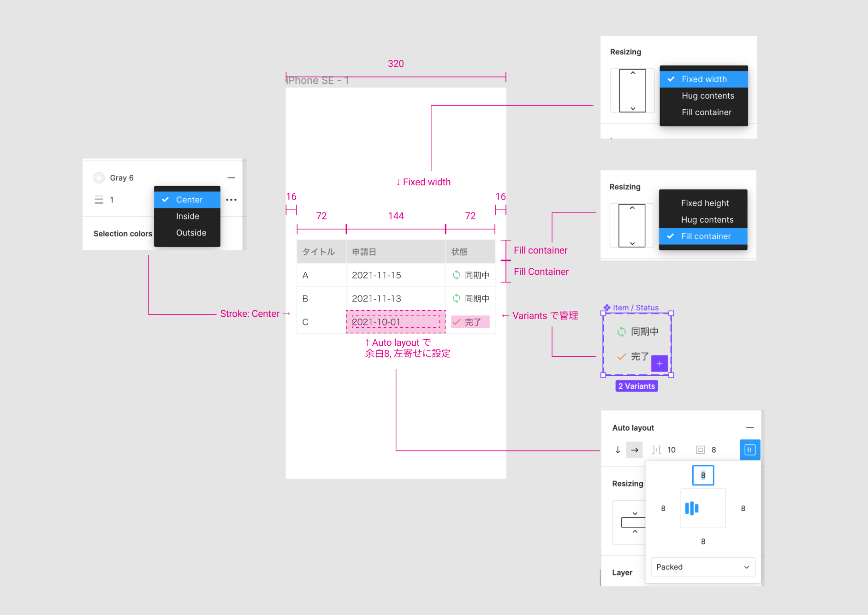The width and height of the screenshot is (868, 615).
Task: Click the blue alignment and padding button
Action: click(749, 449)
